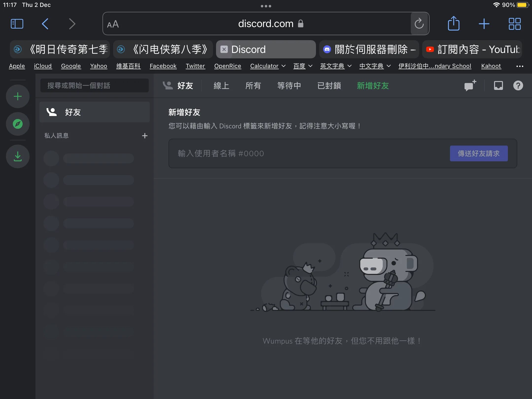Screen dimensions: 532x399
Task: Click the 傳送好友請求 button
Action: 479,153
